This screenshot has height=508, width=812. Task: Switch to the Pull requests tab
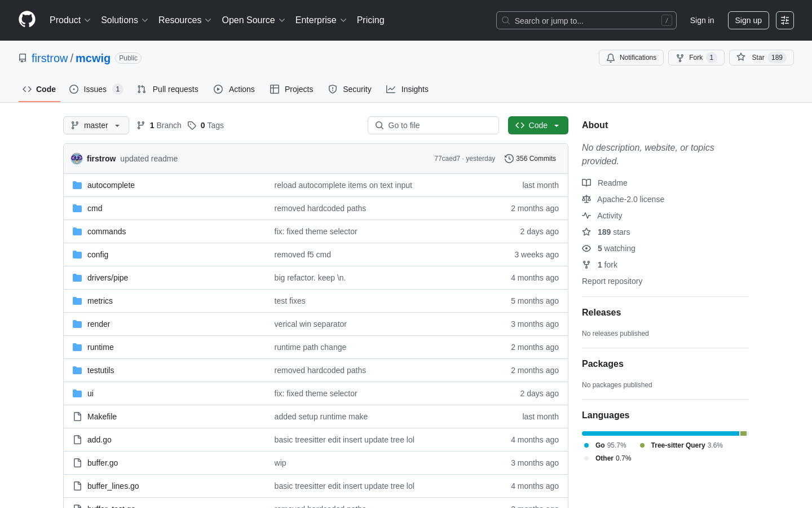coord(168,89)
